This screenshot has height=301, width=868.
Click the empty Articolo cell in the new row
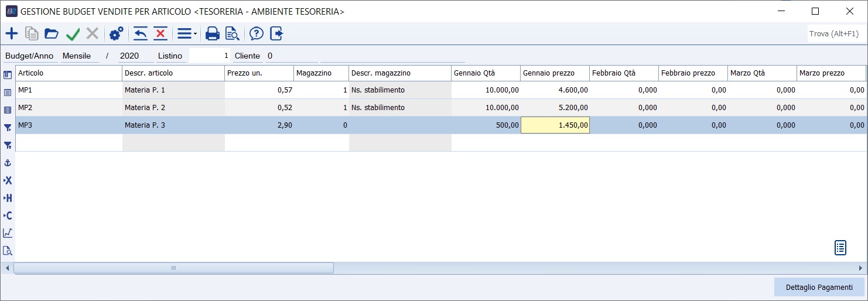coord(69,143)
